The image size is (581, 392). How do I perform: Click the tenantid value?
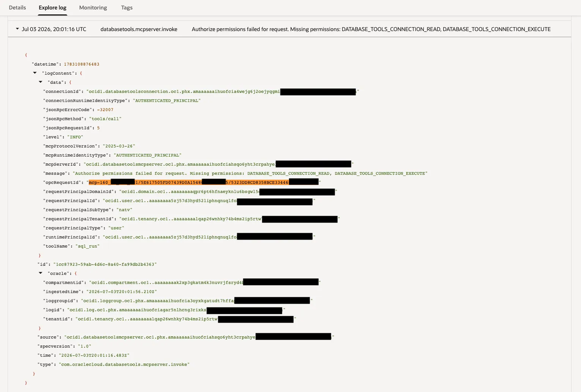tap(186, 319)
